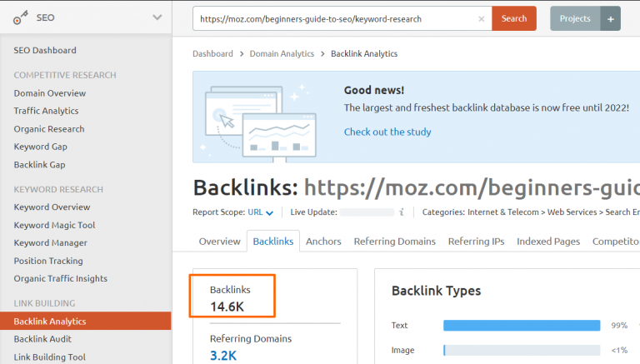Click the KEYWORD RESEARCH section heading

pyautogui.click(x=58, y=189)
